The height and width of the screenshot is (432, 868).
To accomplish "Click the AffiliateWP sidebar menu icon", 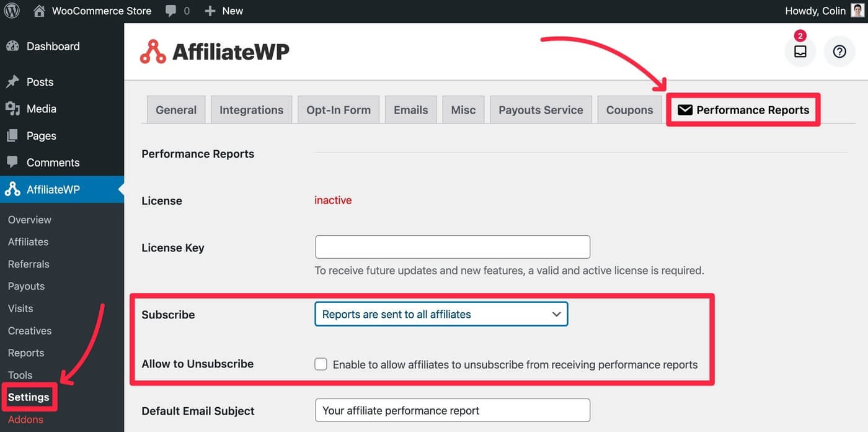I will [12, 189].
